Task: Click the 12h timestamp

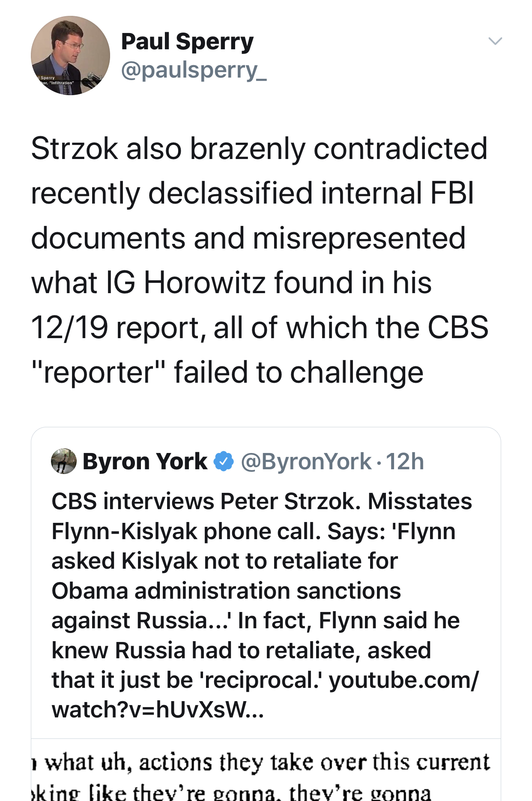Action: coord(405,462)
